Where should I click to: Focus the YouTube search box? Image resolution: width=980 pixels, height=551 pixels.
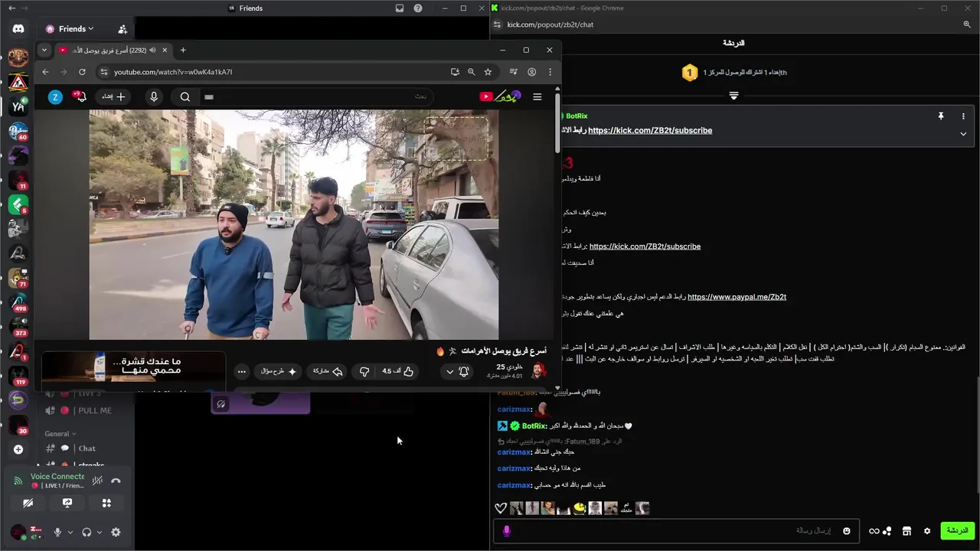coord(315,96)
